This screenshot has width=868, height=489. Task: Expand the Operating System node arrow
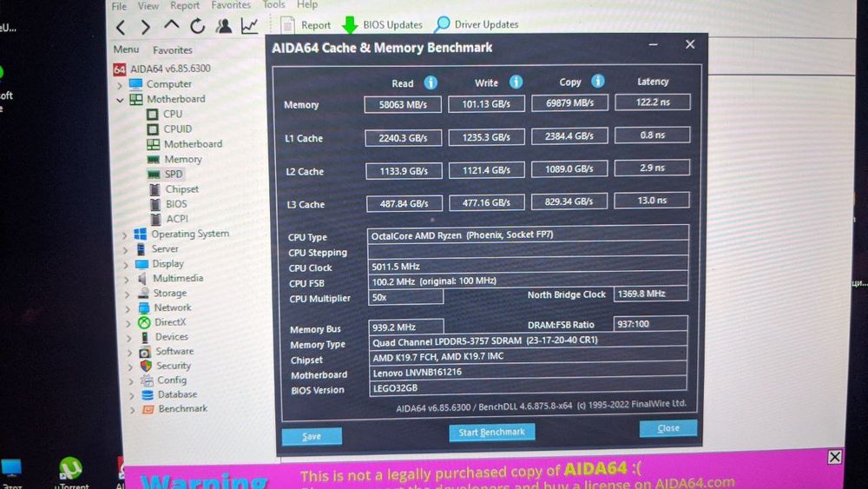(124, 235)
